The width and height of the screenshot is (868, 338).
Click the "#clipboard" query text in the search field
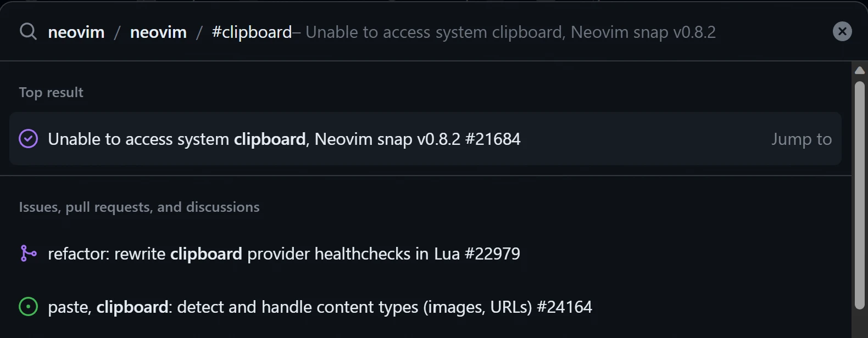[x=252, y=32]
